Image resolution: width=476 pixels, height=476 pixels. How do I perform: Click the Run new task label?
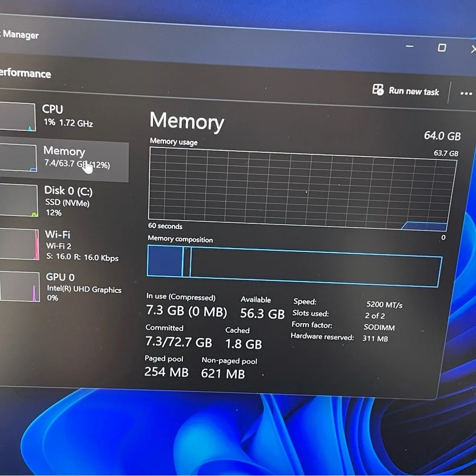click(414, 91)
